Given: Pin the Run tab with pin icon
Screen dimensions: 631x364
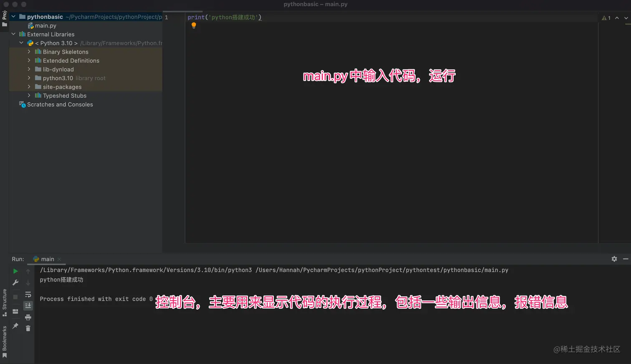Looking at the screenshot, I should click(15, 326).
